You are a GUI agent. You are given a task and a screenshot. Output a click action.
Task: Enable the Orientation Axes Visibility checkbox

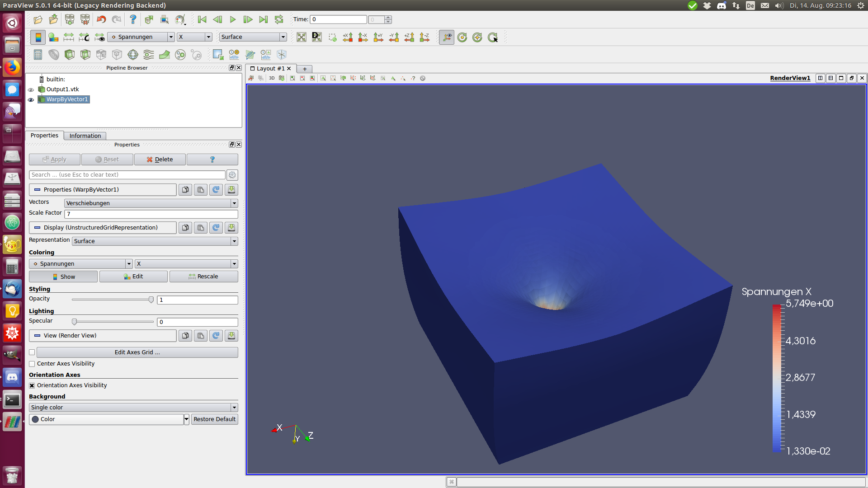(32, 385)
